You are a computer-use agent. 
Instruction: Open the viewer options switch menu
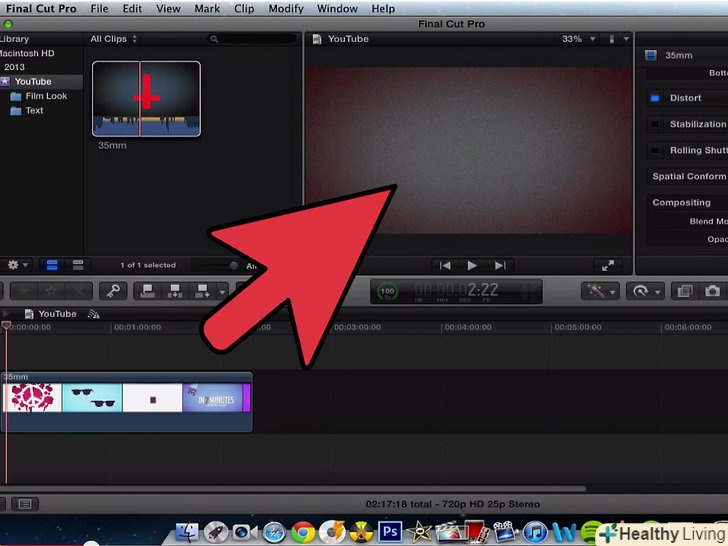coord(618,39)
